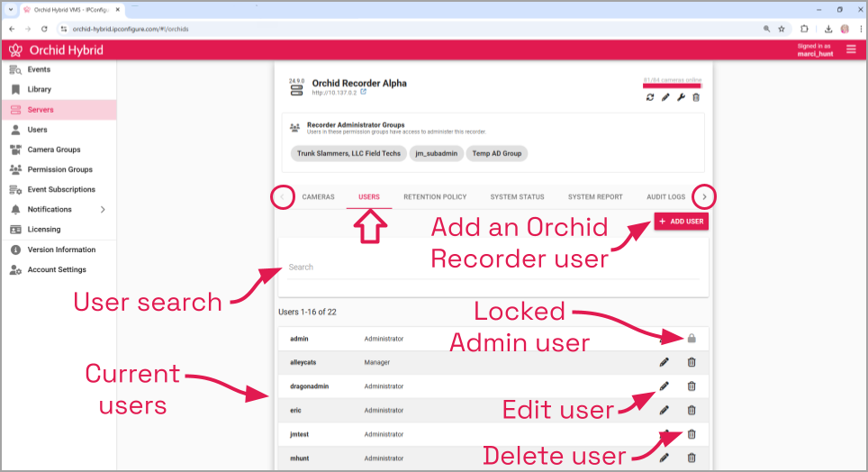Screen dimensions: 868x472
Task: Open the tab search dropdown
Action: [11, 9]
